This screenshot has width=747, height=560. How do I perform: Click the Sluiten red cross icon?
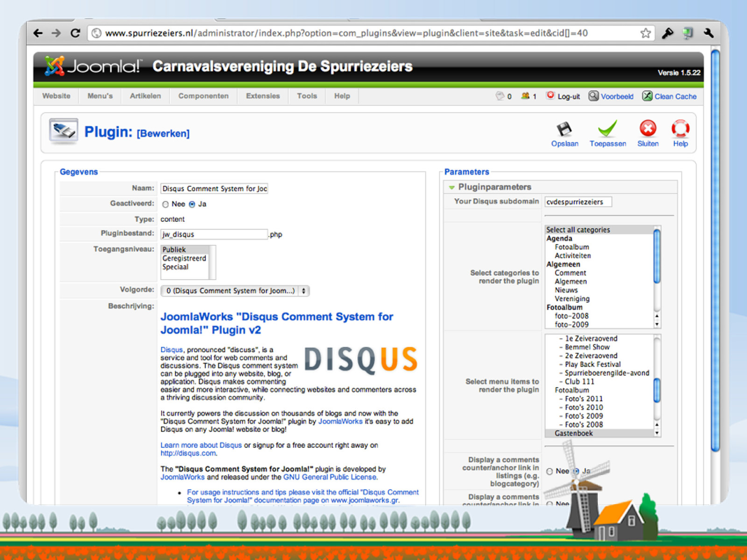(648, 128)
